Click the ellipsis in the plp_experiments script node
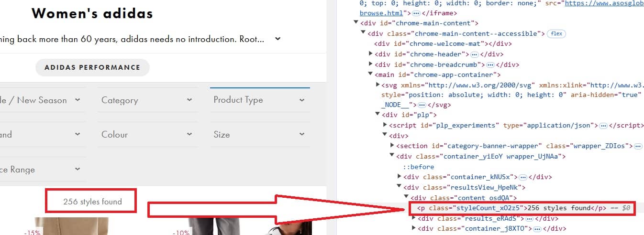 [603, 126]
